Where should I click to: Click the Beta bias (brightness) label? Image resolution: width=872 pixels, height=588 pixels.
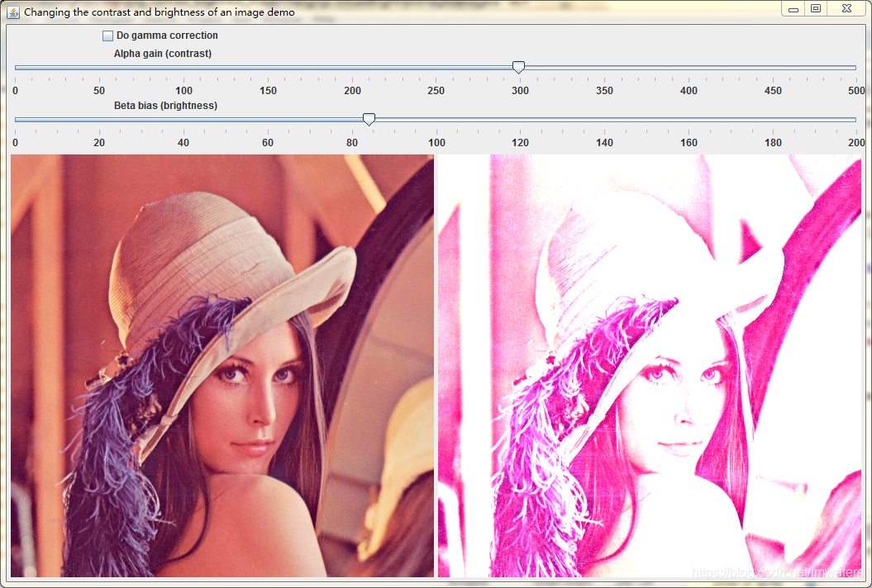pyautogui.click(x=165, y=106)
